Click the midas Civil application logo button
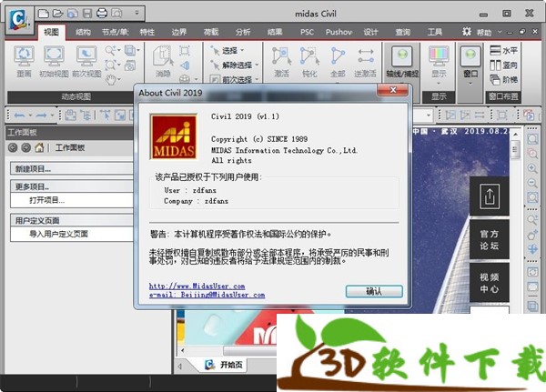 (x=18, y=19)
